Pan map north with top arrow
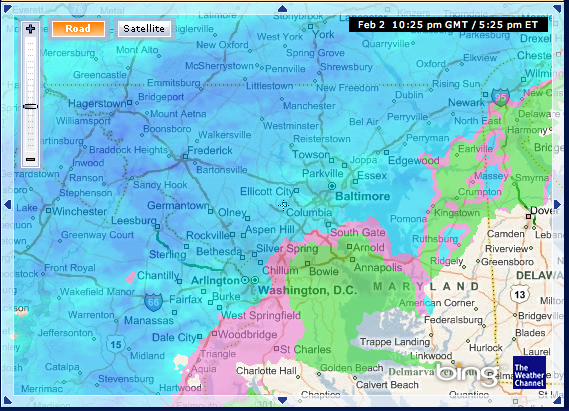 click(282, 8)
